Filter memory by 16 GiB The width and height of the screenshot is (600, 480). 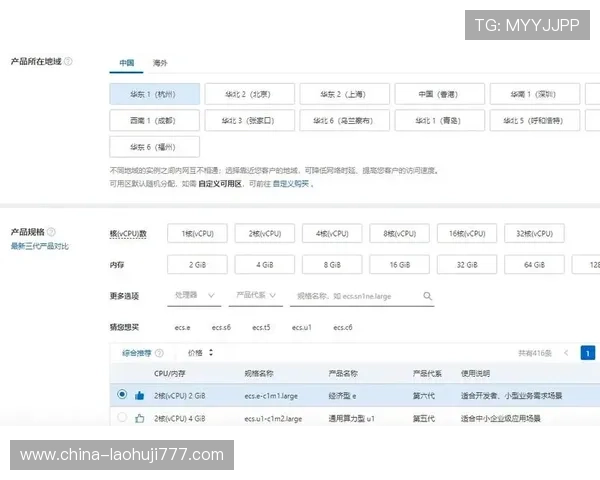pyautogui.click(x=399, y=265)
